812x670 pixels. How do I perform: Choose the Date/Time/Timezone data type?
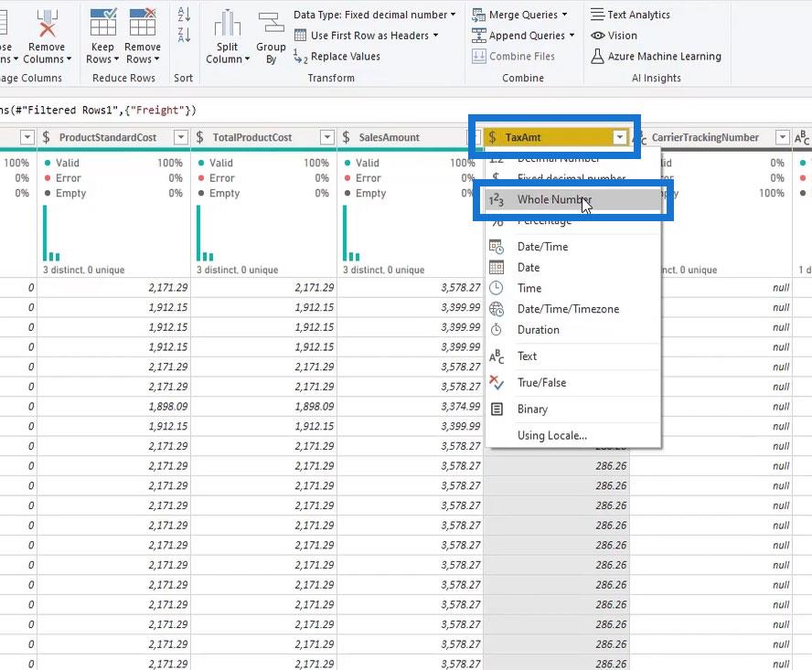point(573,309)
